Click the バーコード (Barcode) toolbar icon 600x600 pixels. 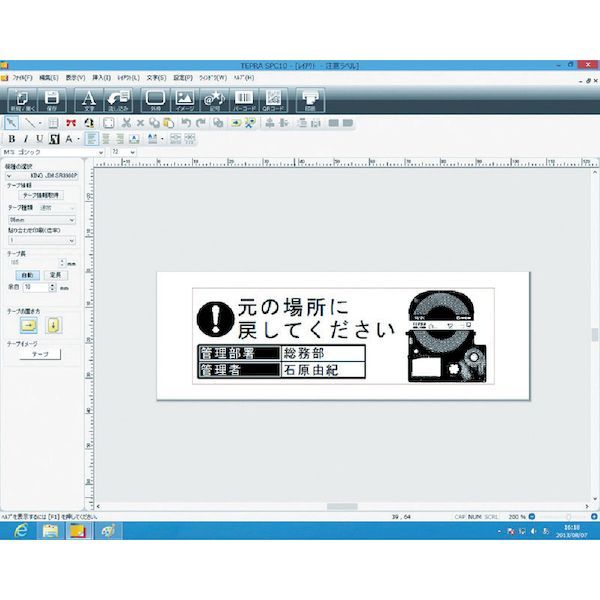tap(243, 99)
